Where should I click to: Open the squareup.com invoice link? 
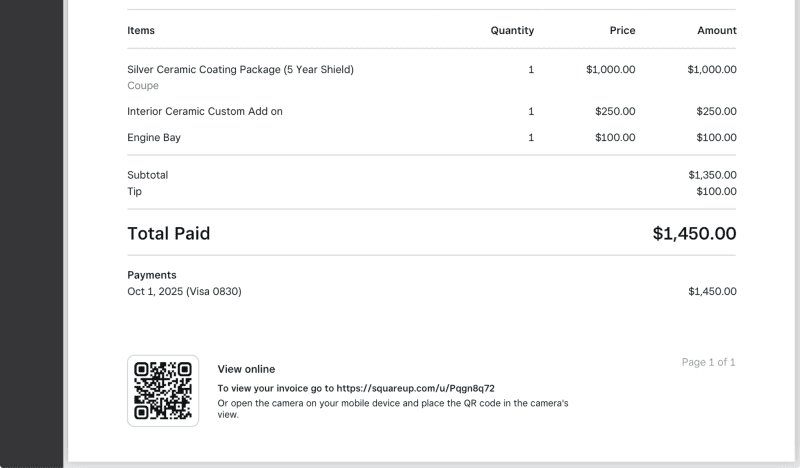click(416, 388)
